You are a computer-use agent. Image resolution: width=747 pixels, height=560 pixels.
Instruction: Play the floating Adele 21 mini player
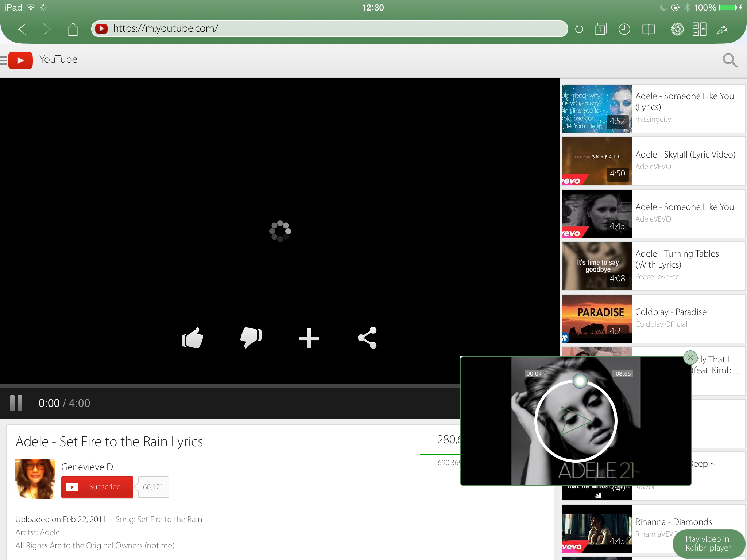pos(576,421)
